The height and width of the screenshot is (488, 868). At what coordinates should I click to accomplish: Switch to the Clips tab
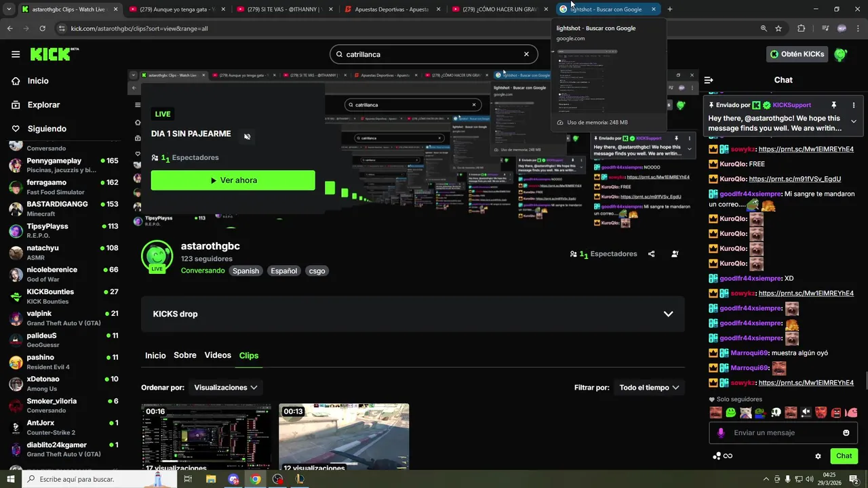(249, 355)
